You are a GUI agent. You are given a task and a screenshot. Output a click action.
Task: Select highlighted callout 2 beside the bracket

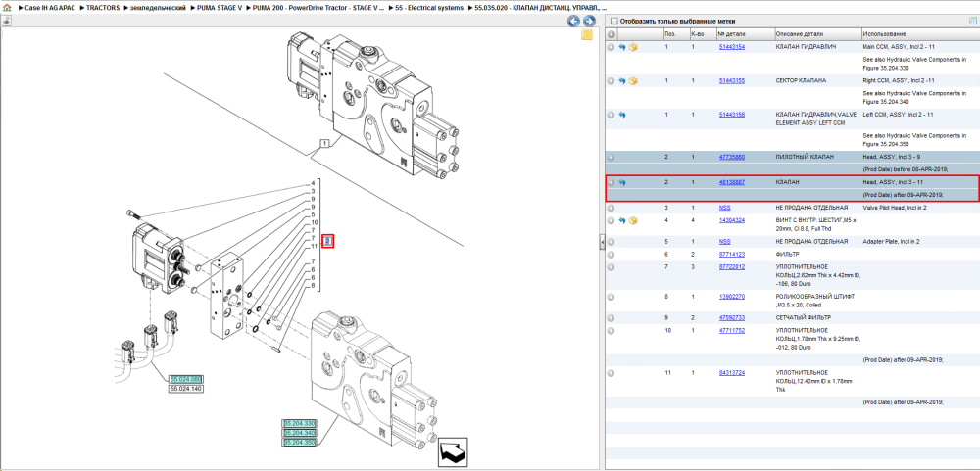[328, 241]
